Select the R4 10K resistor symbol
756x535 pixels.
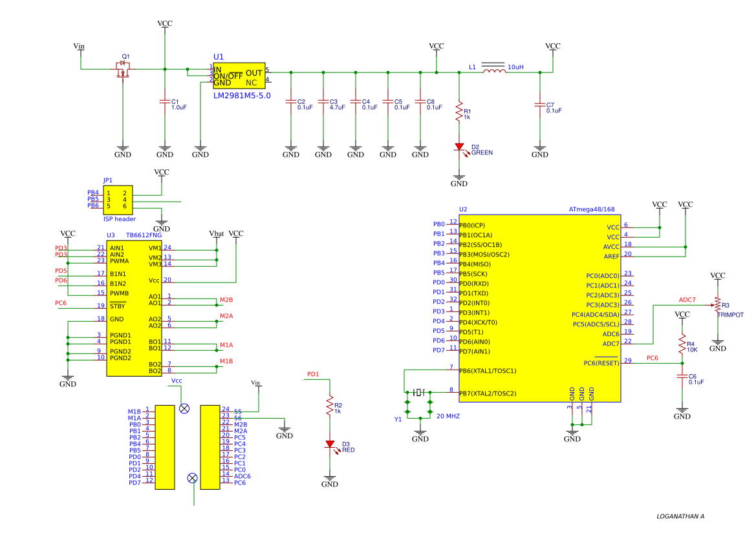pyautogui.click(x=682, y=344)
